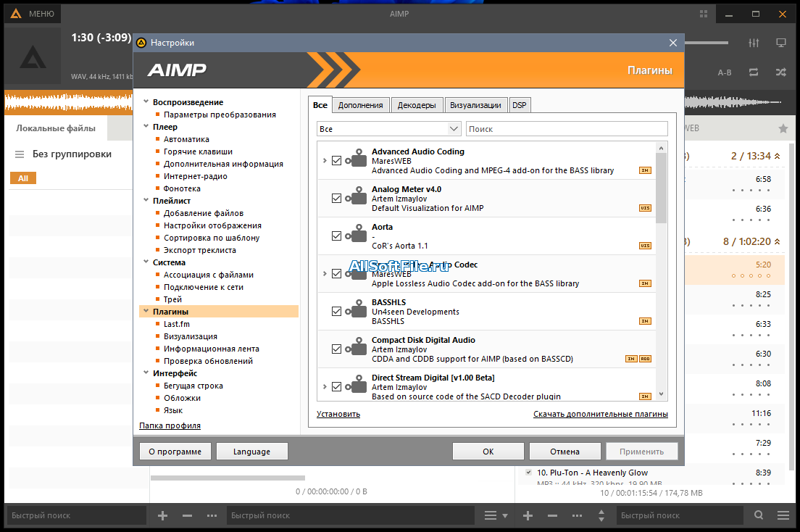
Task: Toggle the Apple Lossless Audio Codec checkbox
Action: pyautogui.click(x=336, y=274)
